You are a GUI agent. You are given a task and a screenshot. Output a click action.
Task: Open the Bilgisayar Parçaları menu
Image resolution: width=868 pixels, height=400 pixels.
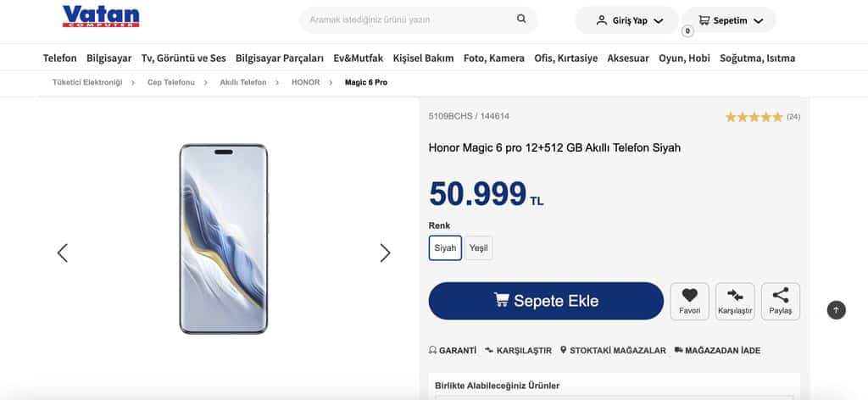(x=280, y=58)
